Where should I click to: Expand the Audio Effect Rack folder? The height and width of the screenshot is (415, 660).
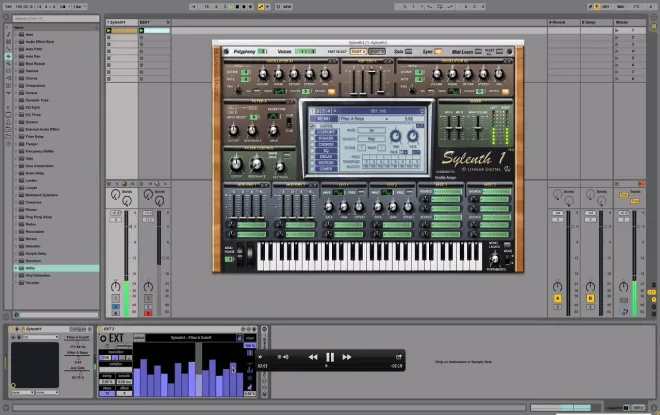tap(16, 42)
